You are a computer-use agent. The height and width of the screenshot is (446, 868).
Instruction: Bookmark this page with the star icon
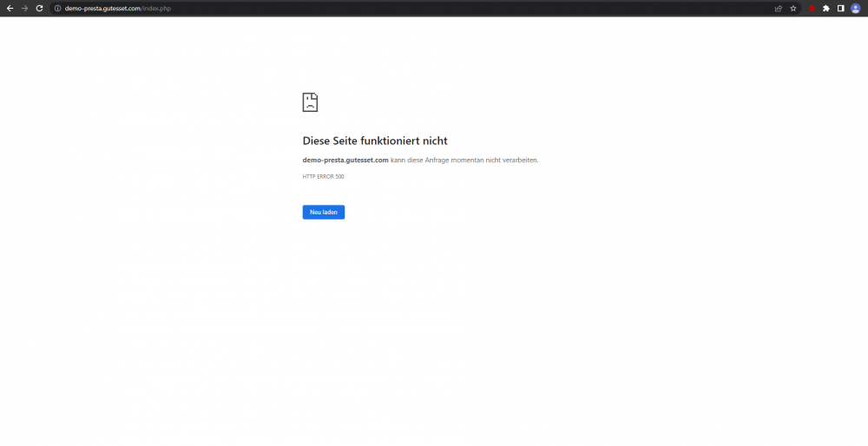(x=793, y=9)
